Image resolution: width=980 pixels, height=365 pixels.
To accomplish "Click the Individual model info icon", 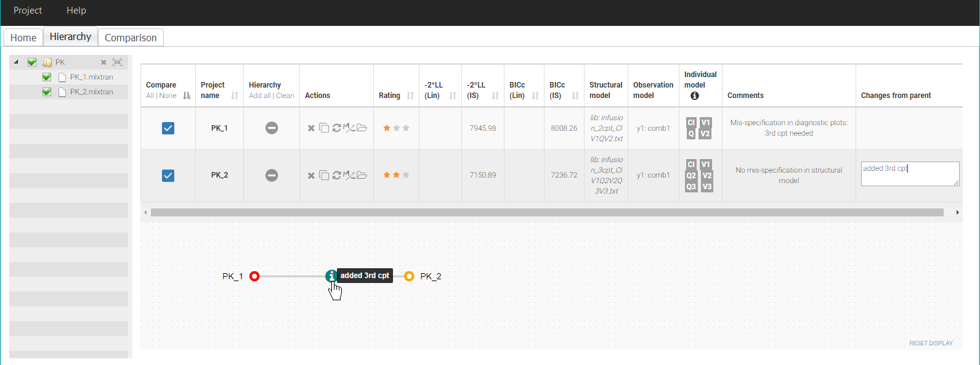I will (694, 96).
